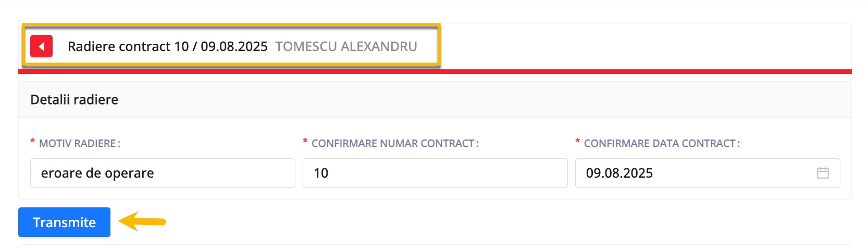The height and width of the screenshot is (248, 868).
Task: Click the contract number value 10
Action: [321, 173]
